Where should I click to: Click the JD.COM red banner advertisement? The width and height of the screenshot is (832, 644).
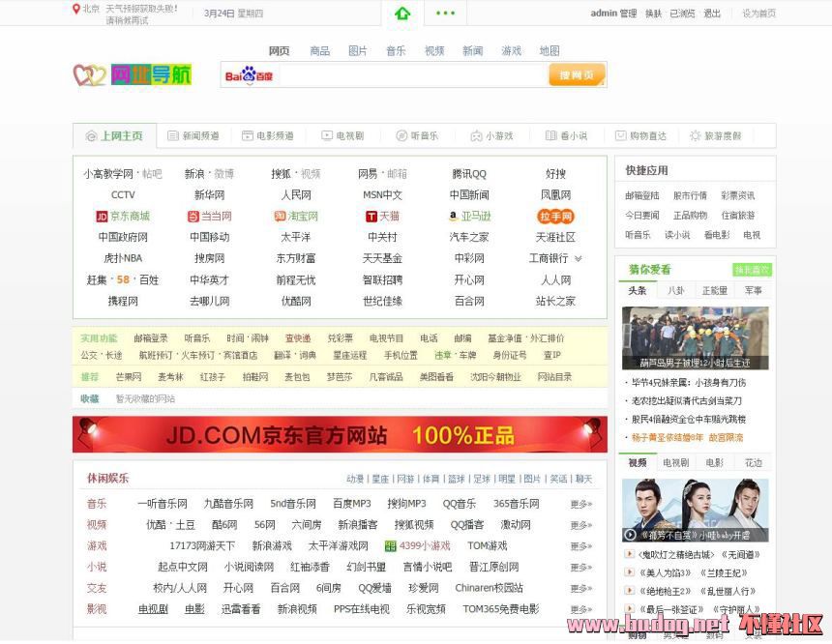point(340,434)
